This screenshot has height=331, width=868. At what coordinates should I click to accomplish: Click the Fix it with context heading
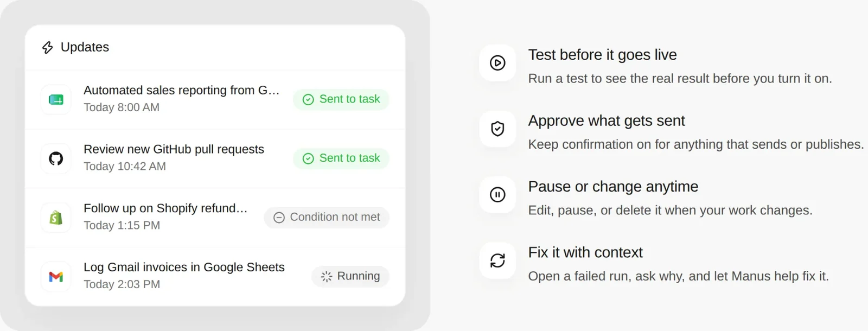click(585, 252)
